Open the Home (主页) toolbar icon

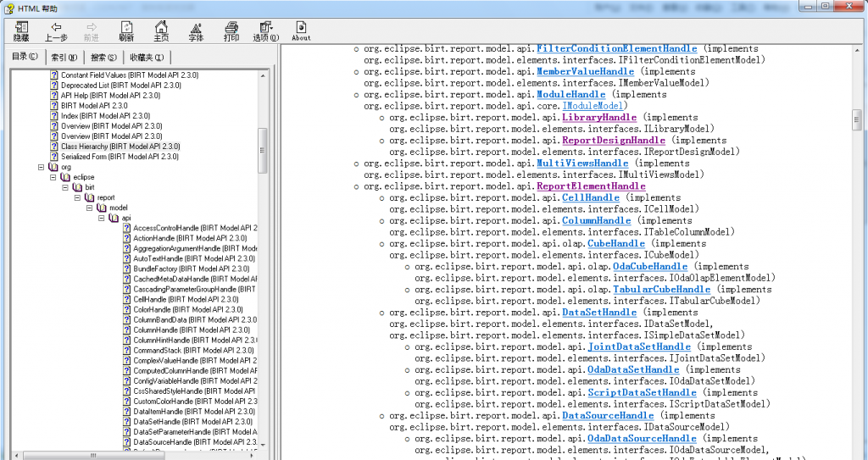click(x=161, y=31)
